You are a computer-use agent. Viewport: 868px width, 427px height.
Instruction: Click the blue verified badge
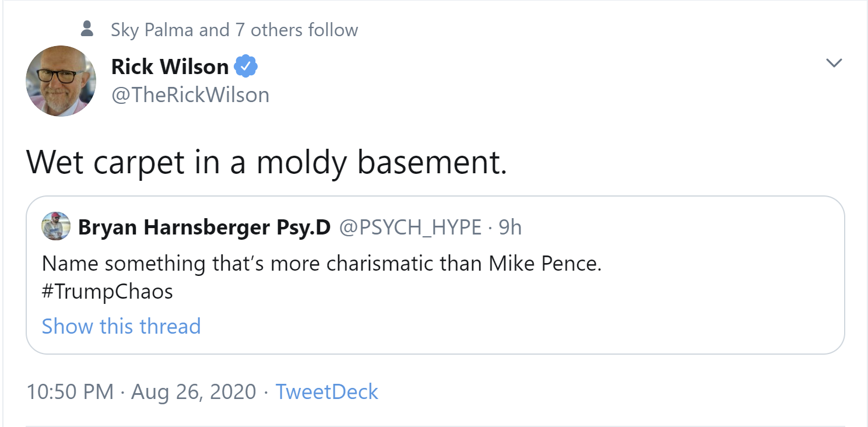coord(245,67)
